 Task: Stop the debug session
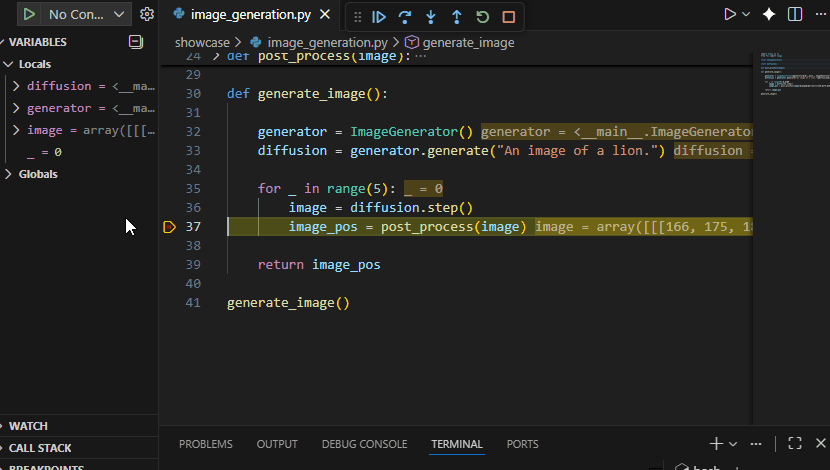pos(509,17)
